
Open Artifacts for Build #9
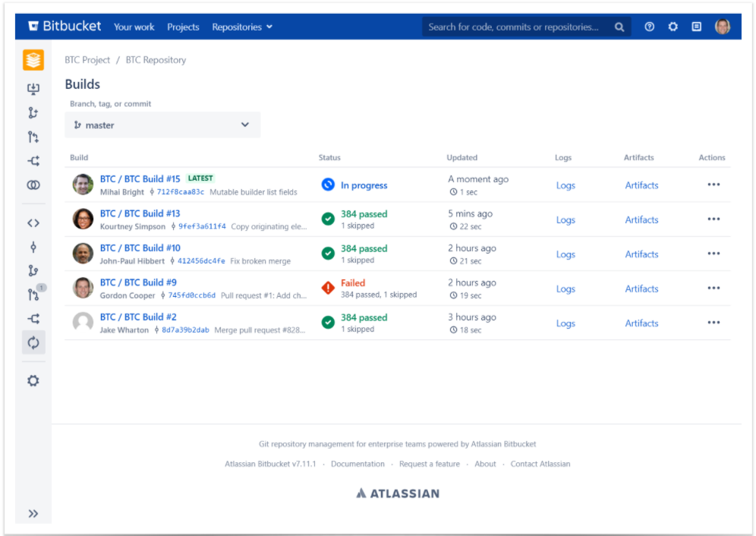click(x=641, y=288)
